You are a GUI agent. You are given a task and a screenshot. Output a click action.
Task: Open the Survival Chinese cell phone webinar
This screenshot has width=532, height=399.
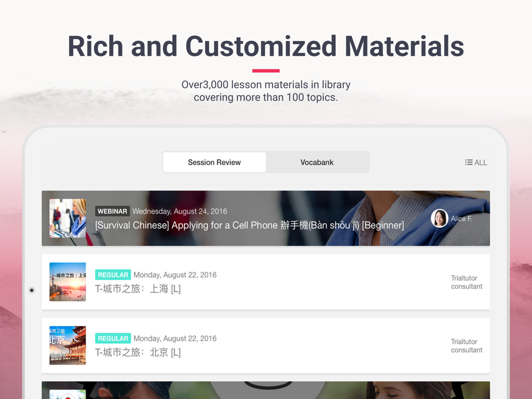tap(265, 218)
